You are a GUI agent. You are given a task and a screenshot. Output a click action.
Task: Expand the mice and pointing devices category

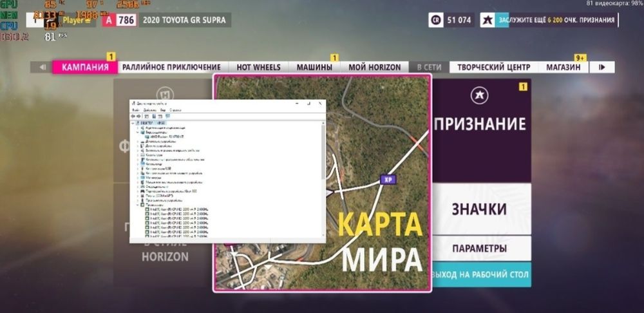coord(138,182)
